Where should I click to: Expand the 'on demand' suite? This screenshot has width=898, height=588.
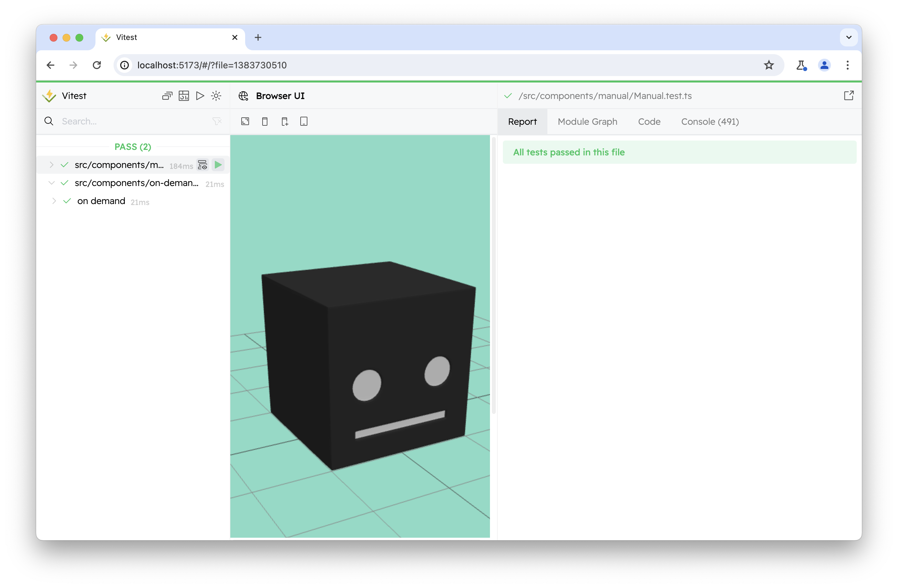[54, 201]
